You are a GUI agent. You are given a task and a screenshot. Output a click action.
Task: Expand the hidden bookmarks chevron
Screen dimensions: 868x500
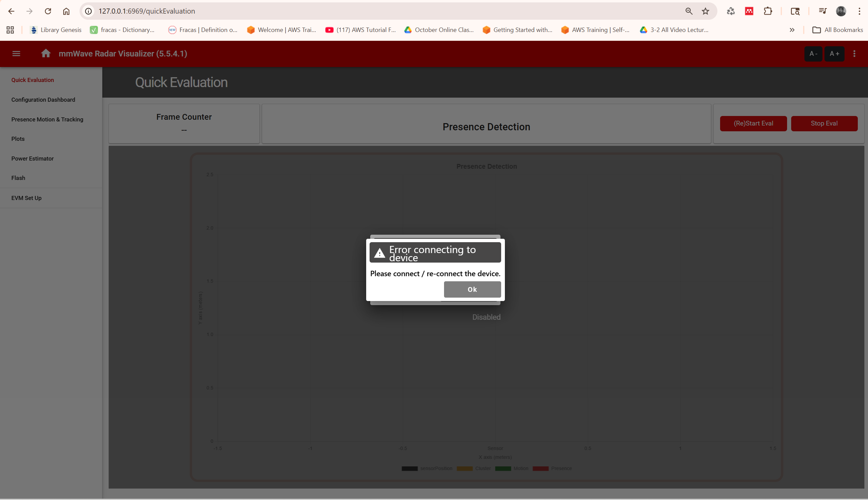coord(792,30)
